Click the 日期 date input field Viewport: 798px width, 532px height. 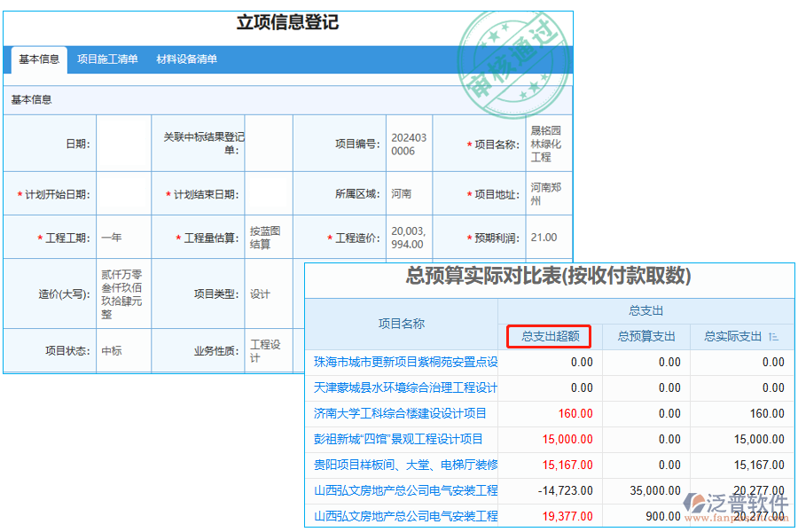pyautogui.click(x=122, y=143)
